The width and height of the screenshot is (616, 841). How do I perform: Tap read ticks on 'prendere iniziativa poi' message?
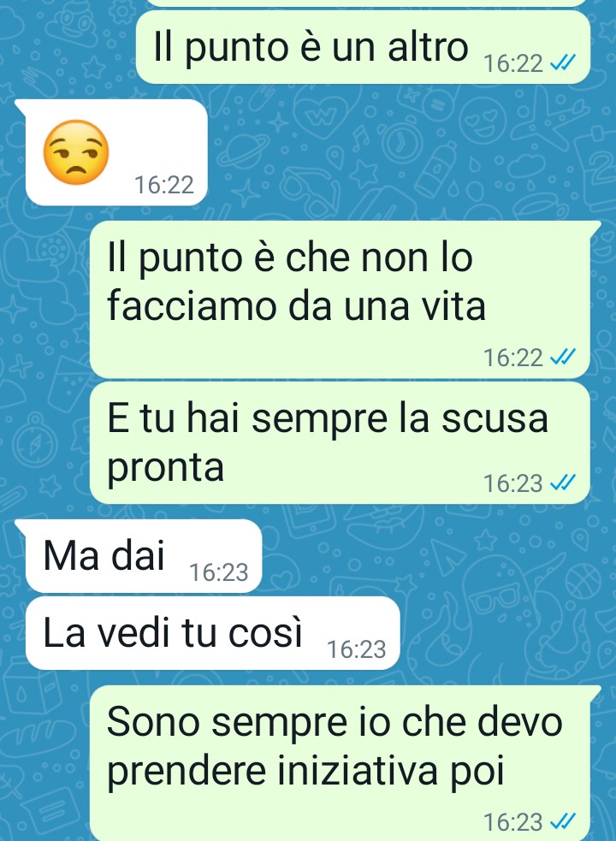(564, 821)
